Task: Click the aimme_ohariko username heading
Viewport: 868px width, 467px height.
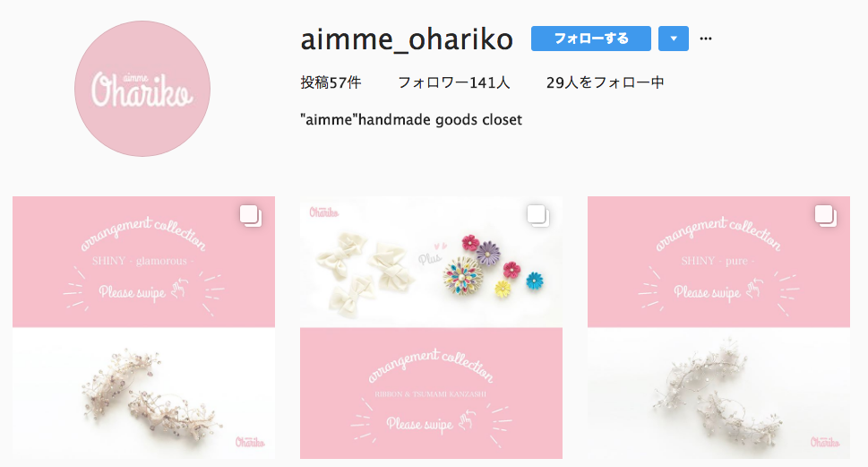Action: [407, 39]
